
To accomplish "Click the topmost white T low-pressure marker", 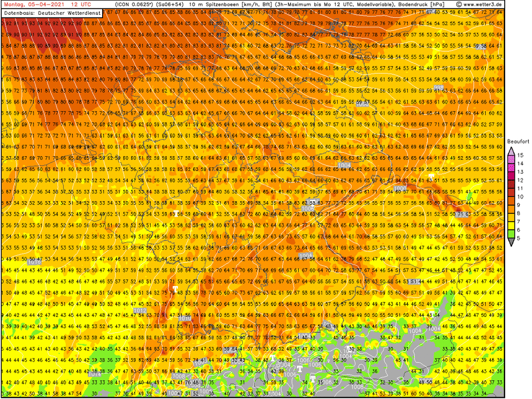I will pos(273,359).
